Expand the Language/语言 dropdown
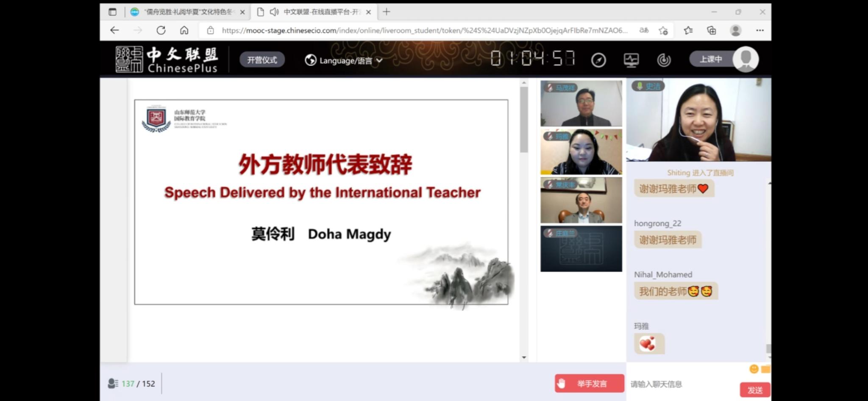The height and width of the screenshot is (401, 868). [x=343, y=60]
